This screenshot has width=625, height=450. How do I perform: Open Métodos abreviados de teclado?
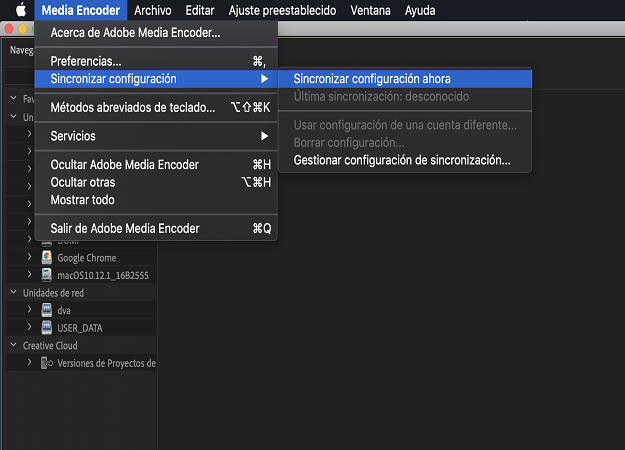point(132,107)
